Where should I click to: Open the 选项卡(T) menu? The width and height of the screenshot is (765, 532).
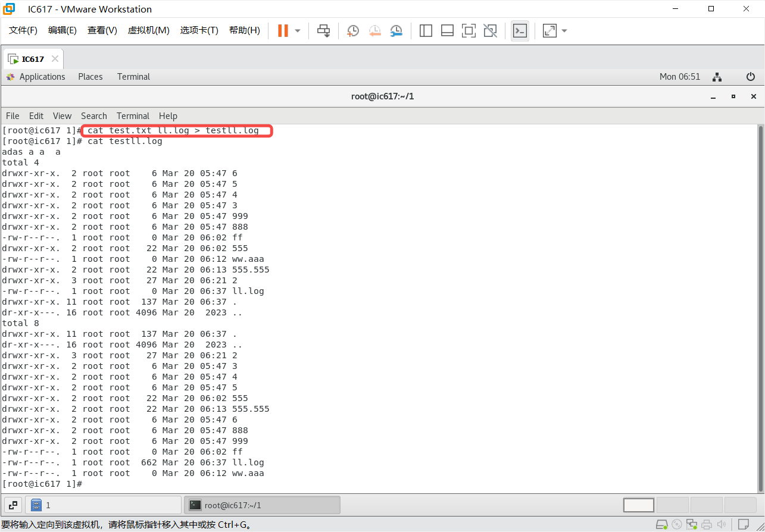coord(199,30)
